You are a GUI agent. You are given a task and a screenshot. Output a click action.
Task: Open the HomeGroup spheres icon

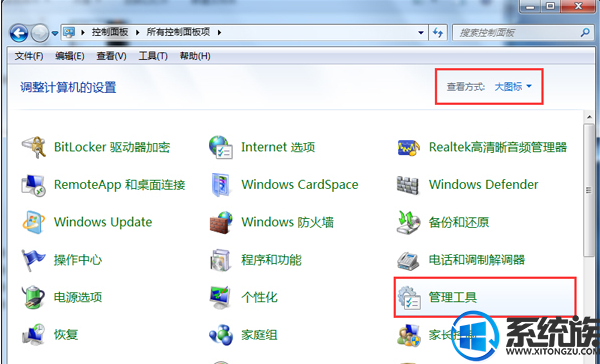click(x=221, y=335)
